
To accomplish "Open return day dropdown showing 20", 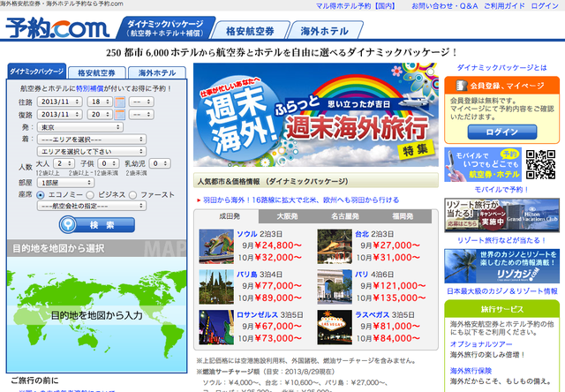I will point(100,115).
